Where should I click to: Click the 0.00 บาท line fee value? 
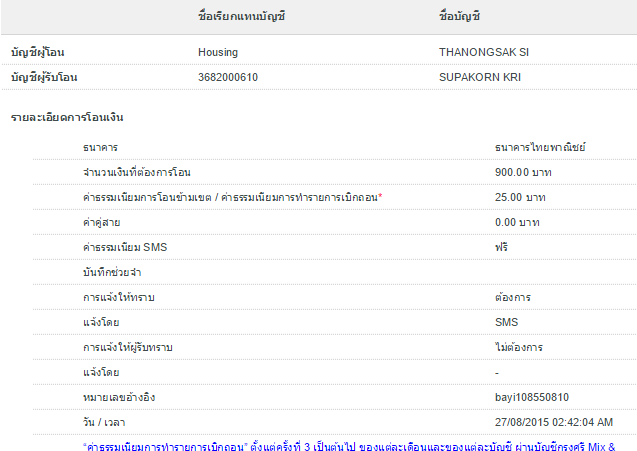[518, 222]
